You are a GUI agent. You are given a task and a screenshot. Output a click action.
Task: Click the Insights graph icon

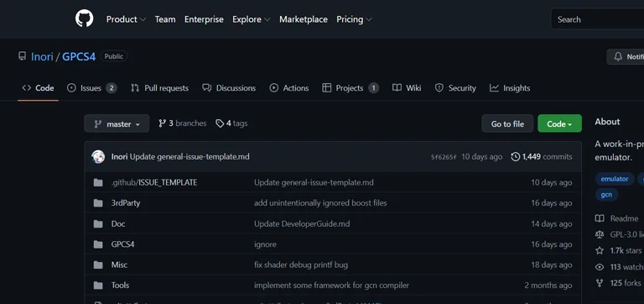[x=494, y=87]
